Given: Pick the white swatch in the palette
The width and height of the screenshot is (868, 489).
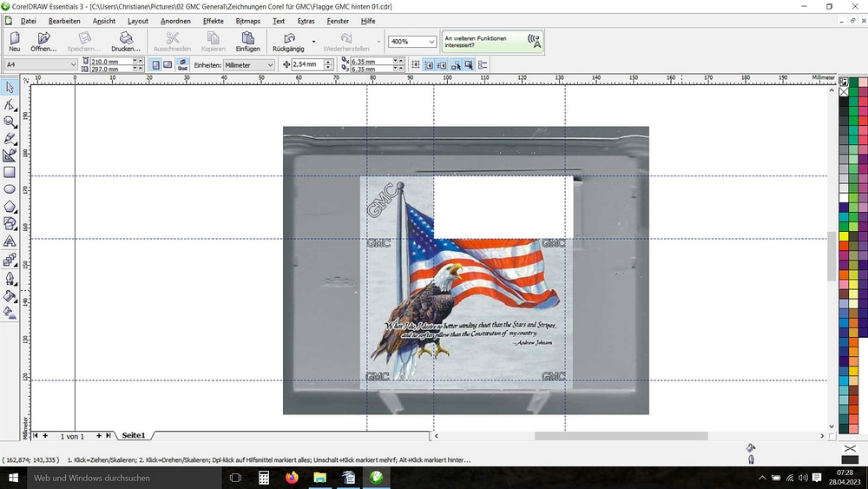Looking at the screenshot, I should pos(844,198).
